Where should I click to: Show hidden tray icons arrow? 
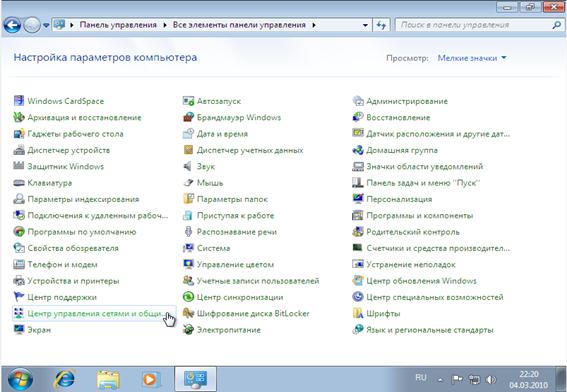click(440, 380)
